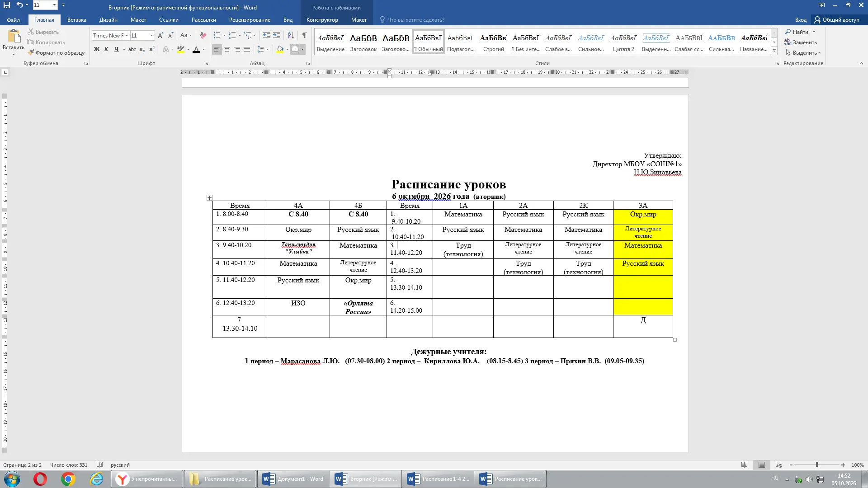The height and width of the screenshot is (488, 868).
Task: Increase font size with the grow font icon
Action: tap(160, 35)
